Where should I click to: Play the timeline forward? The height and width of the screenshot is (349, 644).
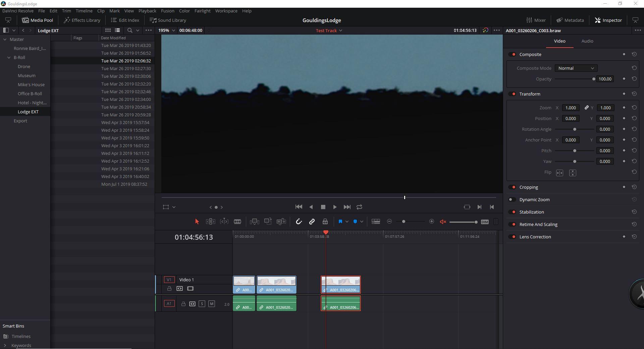[x=335, y=207]
